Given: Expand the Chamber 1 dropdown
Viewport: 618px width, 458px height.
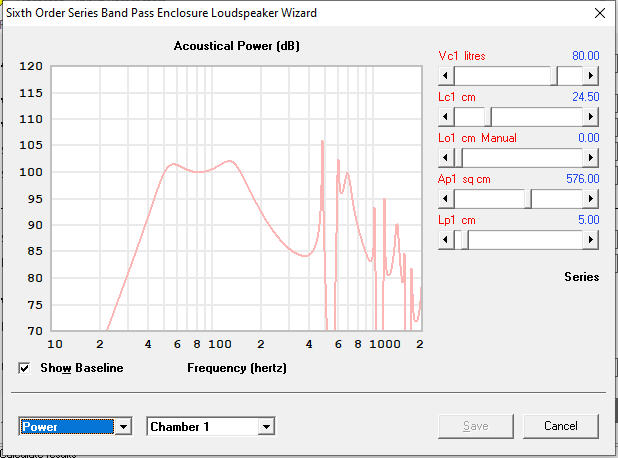Looking at the screenshot, I should 265,427.
